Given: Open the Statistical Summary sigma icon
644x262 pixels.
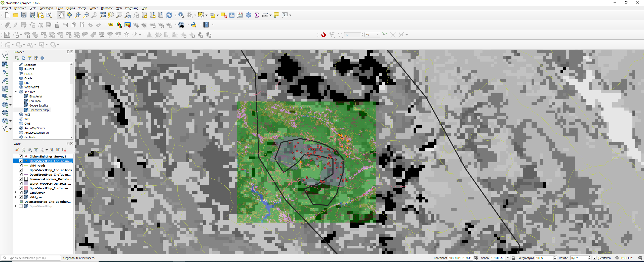Looking at the screenshot, I should click(257, 15).
